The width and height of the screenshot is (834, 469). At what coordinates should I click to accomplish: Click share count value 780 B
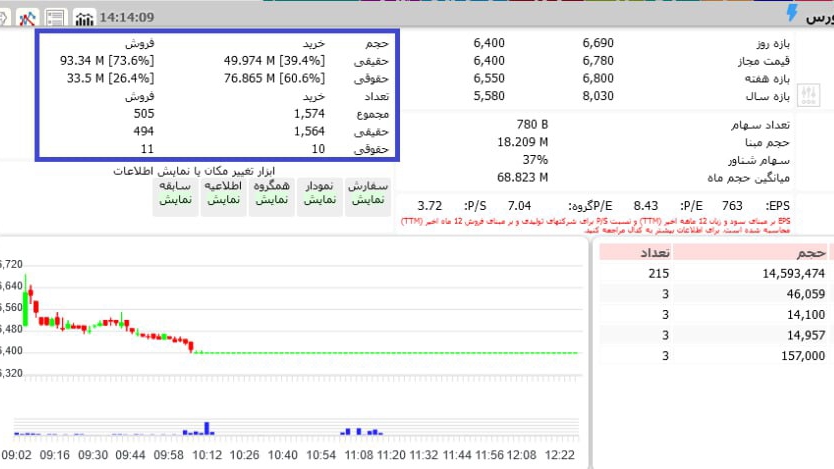click(532, 124)
